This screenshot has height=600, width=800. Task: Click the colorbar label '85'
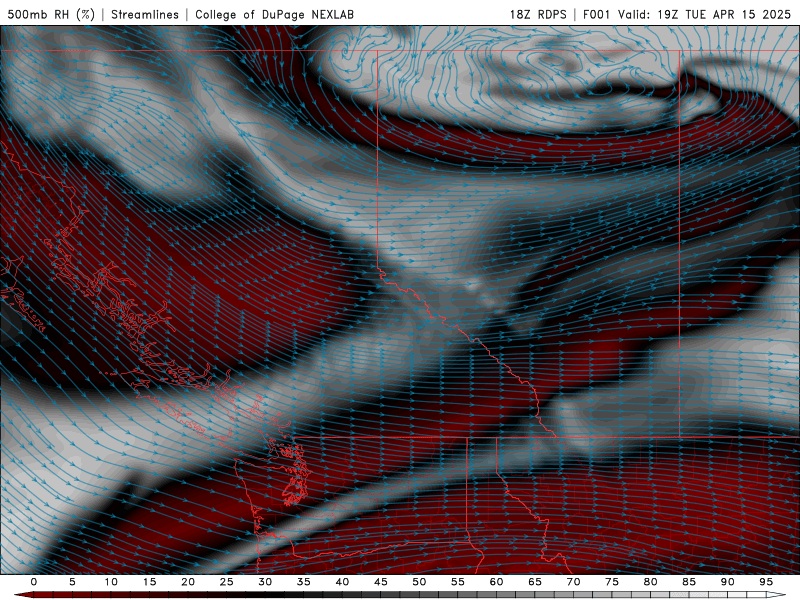click(689, 582)
